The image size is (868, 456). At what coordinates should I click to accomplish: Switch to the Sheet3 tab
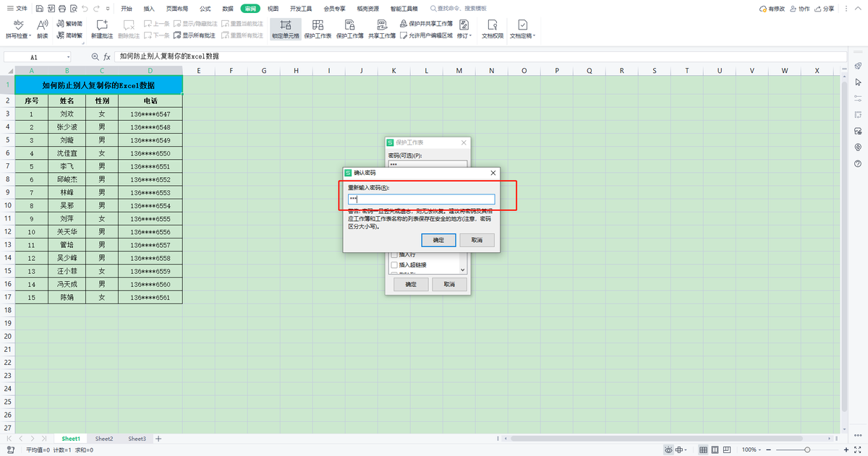(137, 439)
